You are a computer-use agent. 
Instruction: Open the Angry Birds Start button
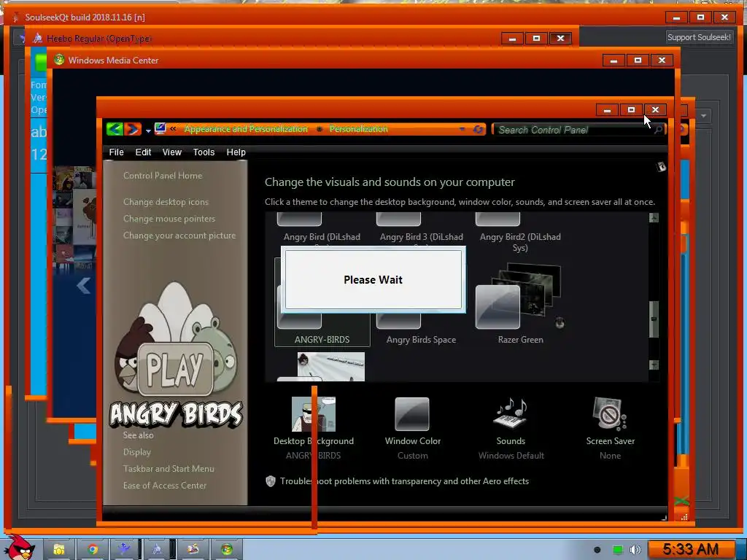pos(19,547)
